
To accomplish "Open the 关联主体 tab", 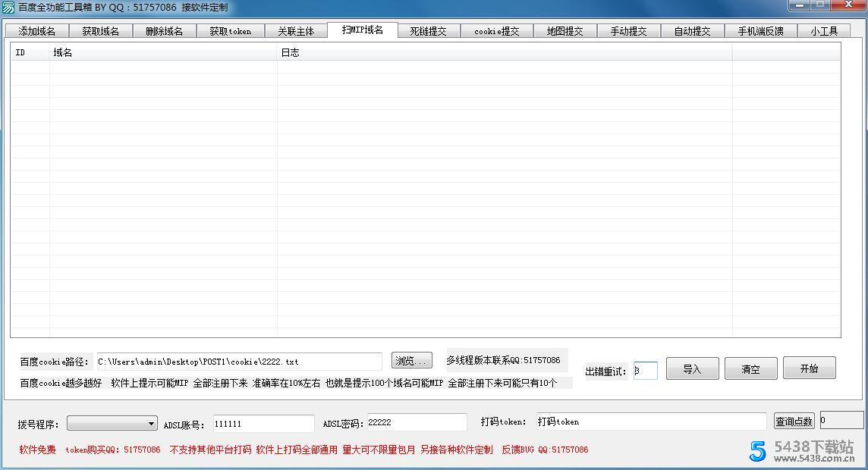I will tap(296, 30).
